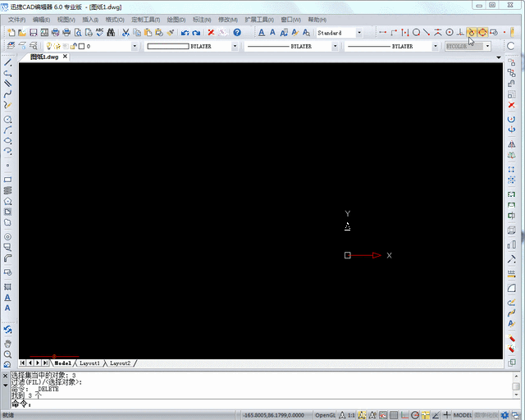The width and height of the screenshot is (525, 420).
Task: Click the ABC spell check icon
Action: tap(100, 32)
